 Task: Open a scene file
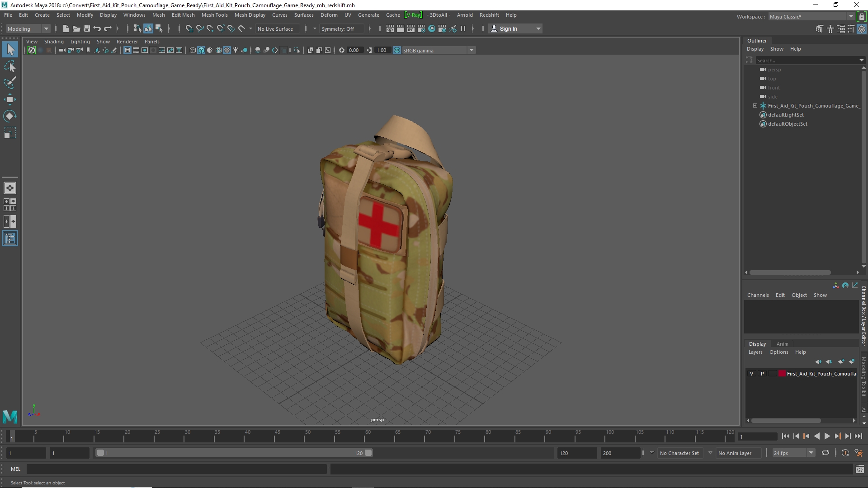76,28
